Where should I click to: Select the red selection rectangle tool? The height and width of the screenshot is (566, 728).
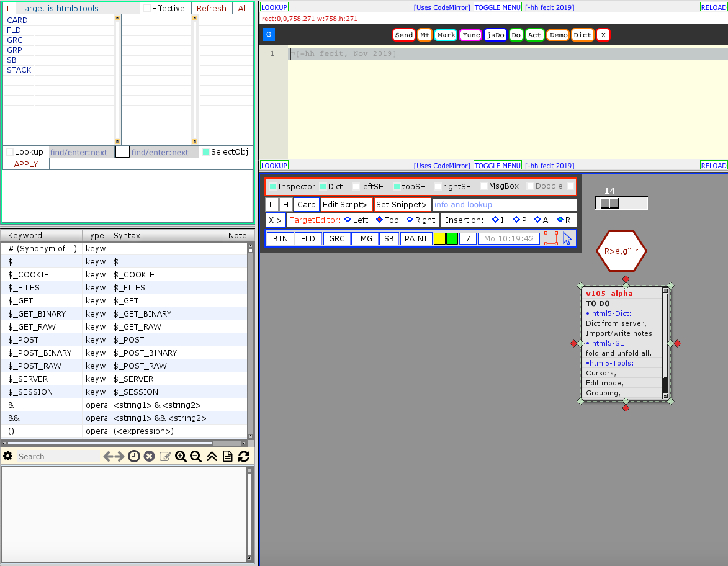click(550, 238)
